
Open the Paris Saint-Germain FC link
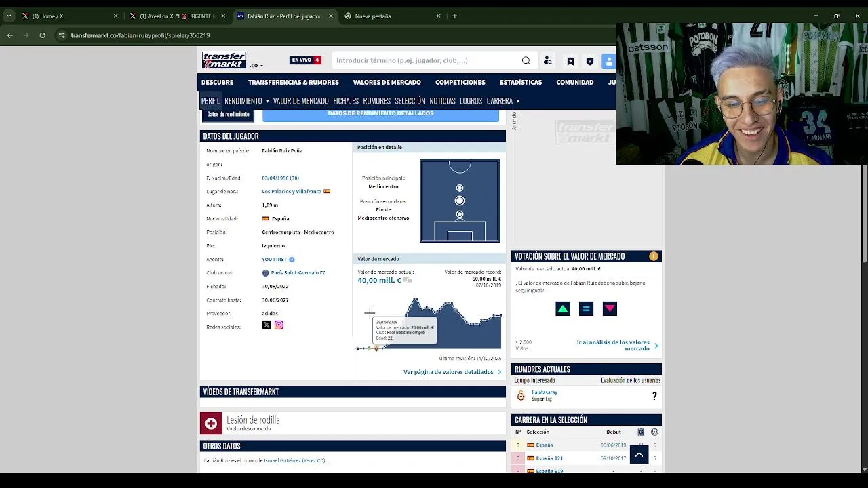[298, 273]
